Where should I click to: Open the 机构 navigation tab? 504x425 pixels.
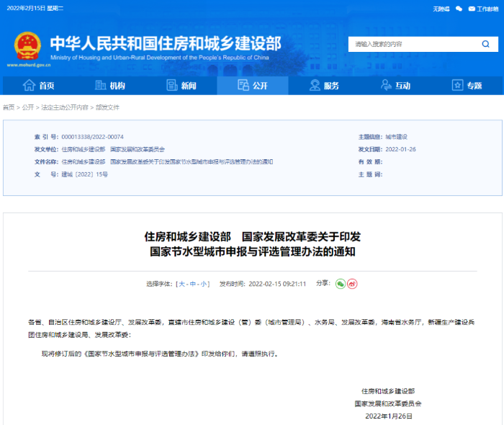(109, 86)
